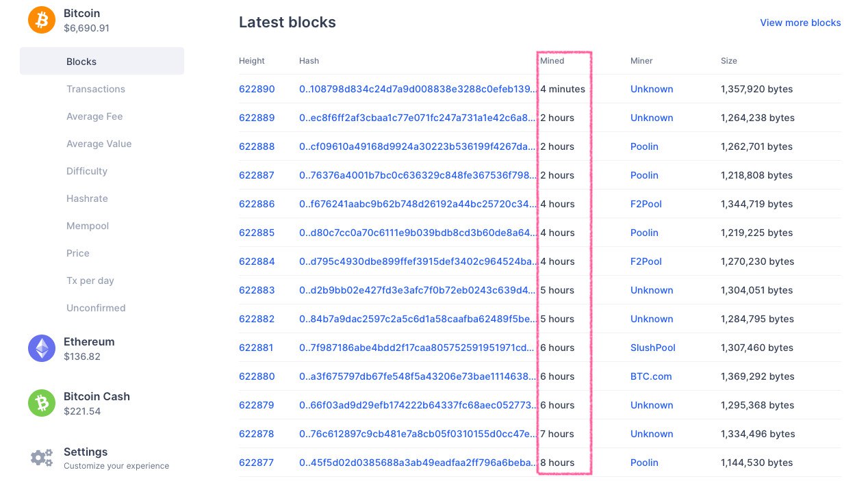Screen dimensions: 868x481
Task: Open the Transactions sidebar section
Action: (96, 89)
